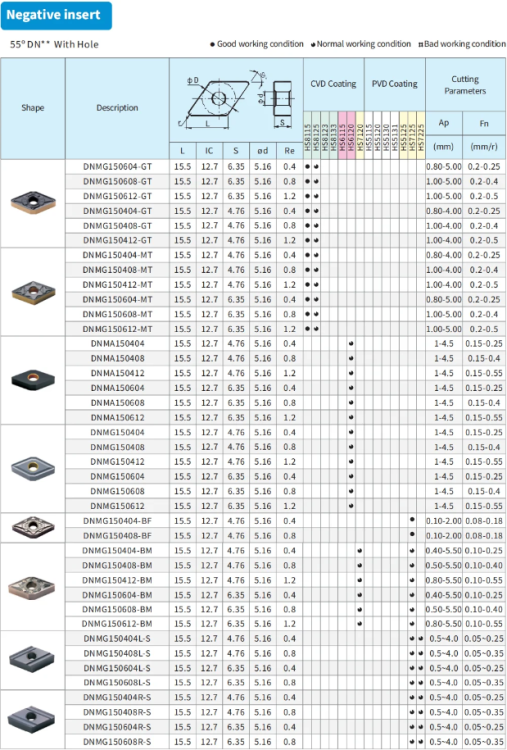507x750 pixels.
Task: Click the DNMG150604-GT description cell
Action: tap(117, 166)
